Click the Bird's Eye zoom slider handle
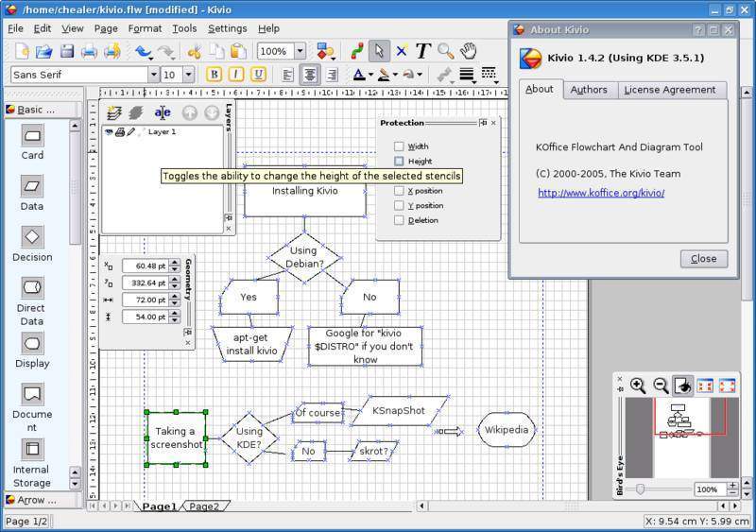Screen dimensions: 756x532 [641, 489]
